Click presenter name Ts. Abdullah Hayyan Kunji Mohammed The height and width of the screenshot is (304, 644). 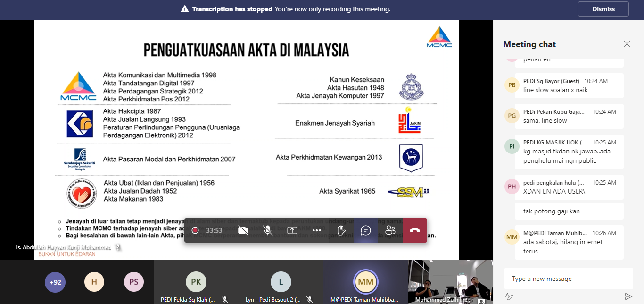[x=63, y=247]
